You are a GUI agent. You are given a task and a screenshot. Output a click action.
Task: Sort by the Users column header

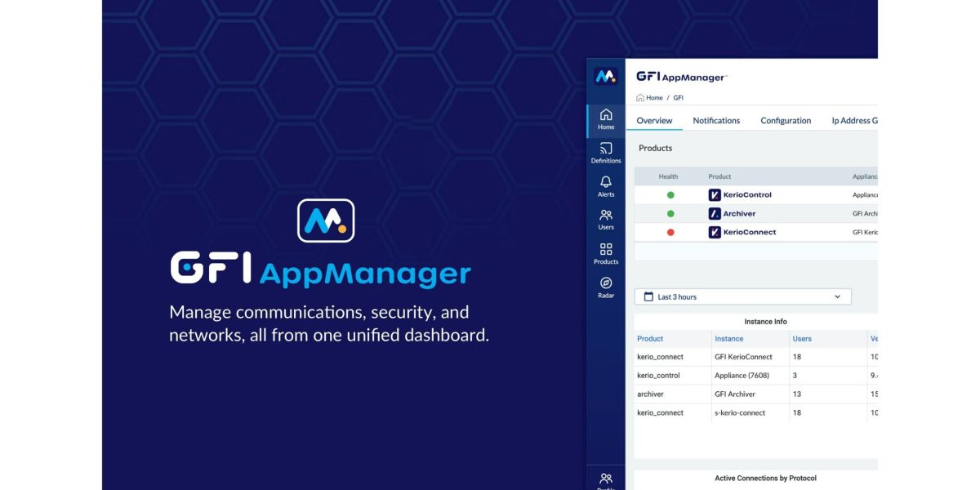point(802,339)
